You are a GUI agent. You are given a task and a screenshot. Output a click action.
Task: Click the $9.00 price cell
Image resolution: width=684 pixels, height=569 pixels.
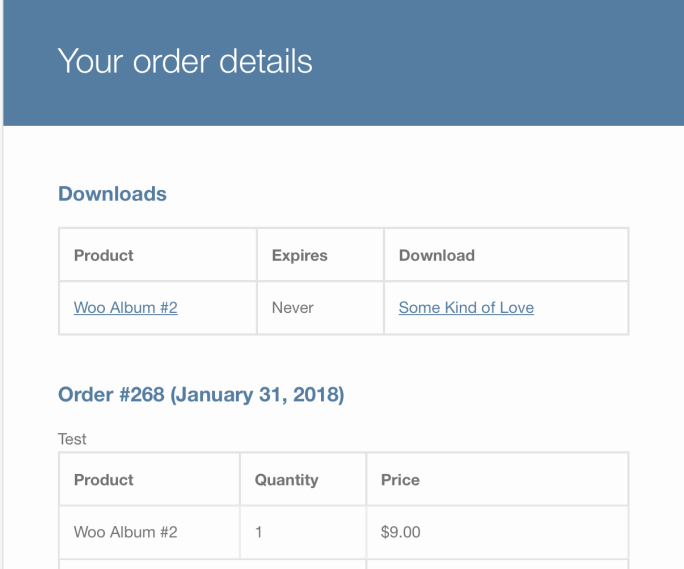[x=401, y=532]
